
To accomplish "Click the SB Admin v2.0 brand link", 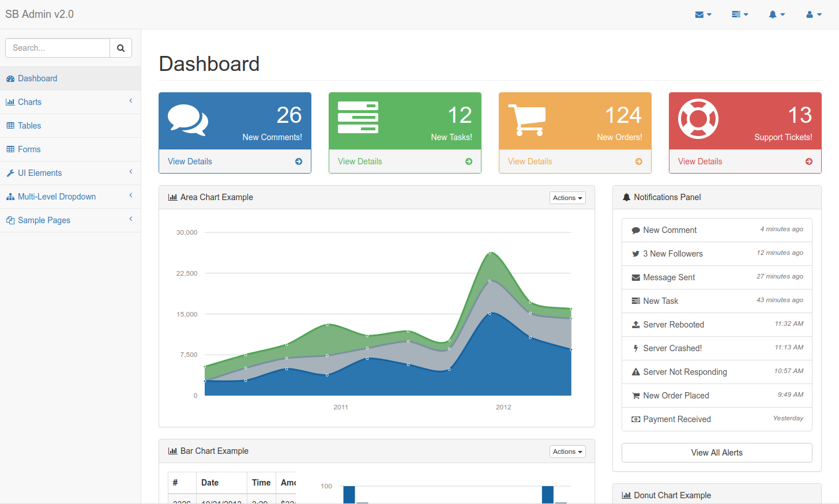I will pyautogui.click(x=39, y=14).
